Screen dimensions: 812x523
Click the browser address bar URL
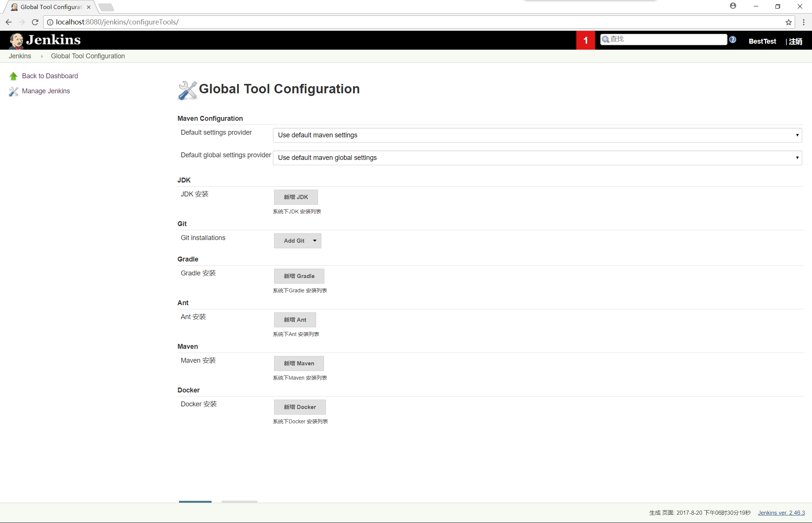pyautogui.click(x=117, y=22)
